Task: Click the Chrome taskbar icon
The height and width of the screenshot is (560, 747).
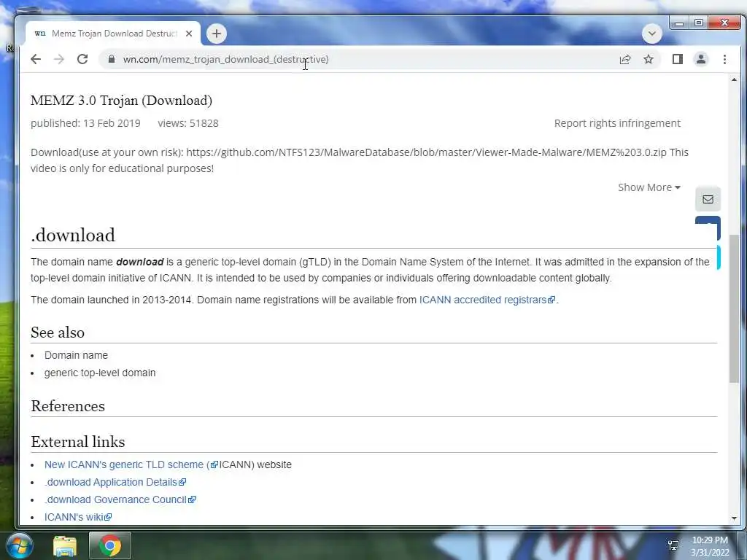Action: (110, 545)
